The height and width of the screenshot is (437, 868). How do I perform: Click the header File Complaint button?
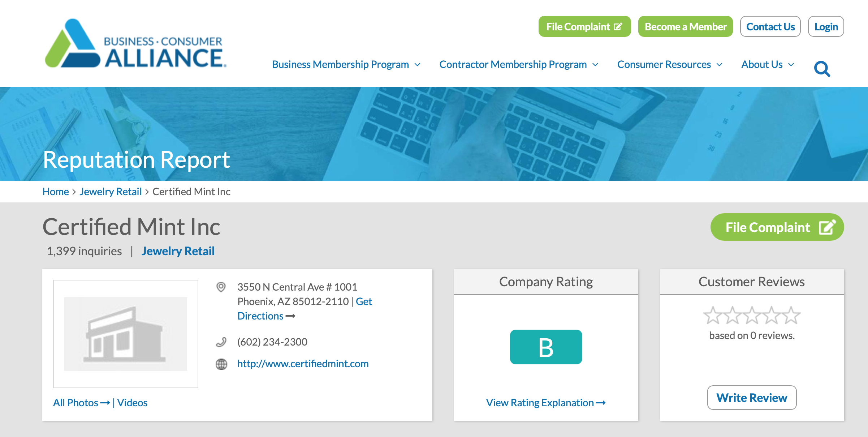[584, 26]
